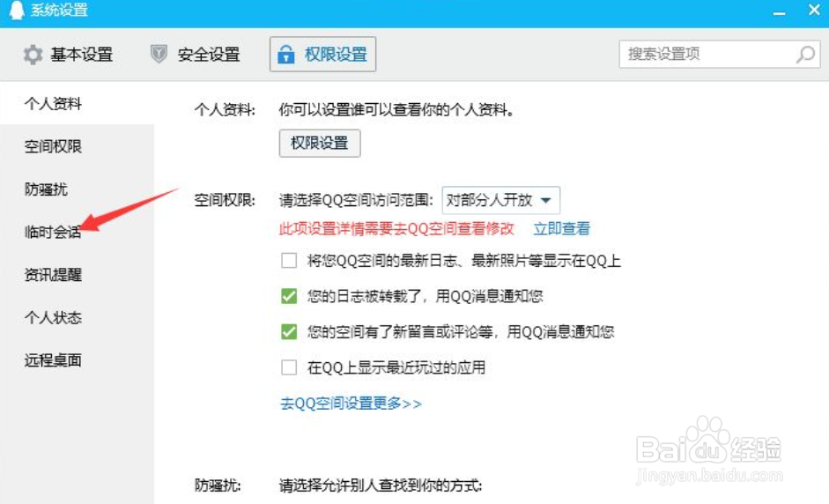The width and height of the screenshot is (829, 504).
Task: Select the 权限设置 tab
Action: pyautogui.click(x=323, y=54)
